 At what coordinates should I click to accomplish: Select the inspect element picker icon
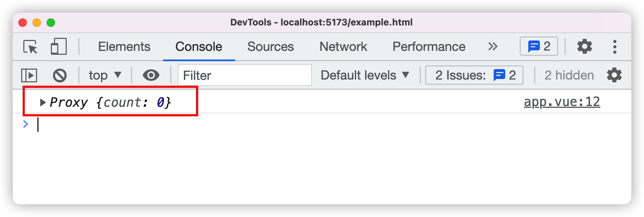pyautogui.click(x=30, y=47)
